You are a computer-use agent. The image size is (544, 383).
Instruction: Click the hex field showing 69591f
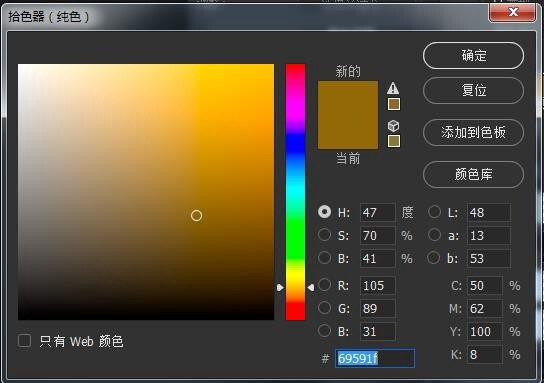coord(375,358)
